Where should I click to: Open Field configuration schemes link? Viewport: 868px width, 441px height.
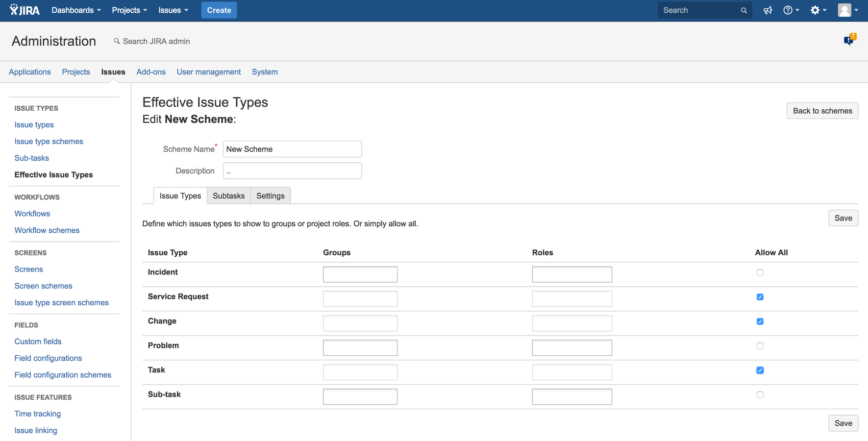click(x=63, y=375)
